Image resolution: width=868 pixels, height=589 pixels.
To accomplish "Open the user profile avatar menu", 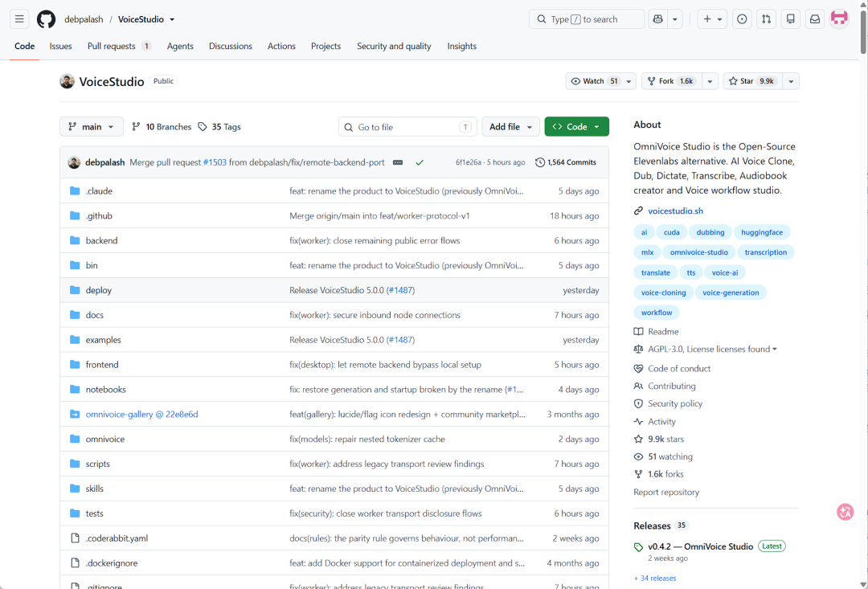I will [839, 19].
